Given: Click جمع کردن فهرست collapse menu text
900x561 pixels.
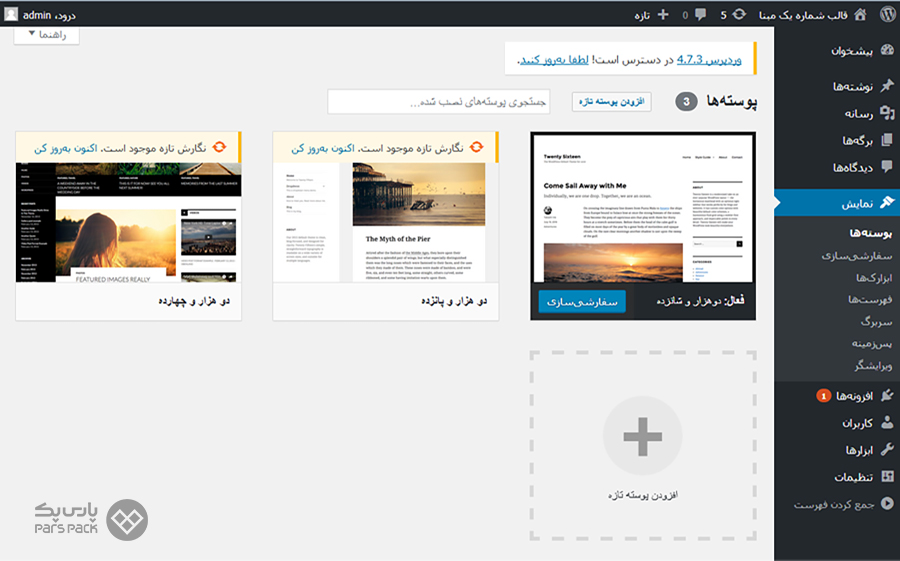Looking at the screenshot, I should click(834, 504).
